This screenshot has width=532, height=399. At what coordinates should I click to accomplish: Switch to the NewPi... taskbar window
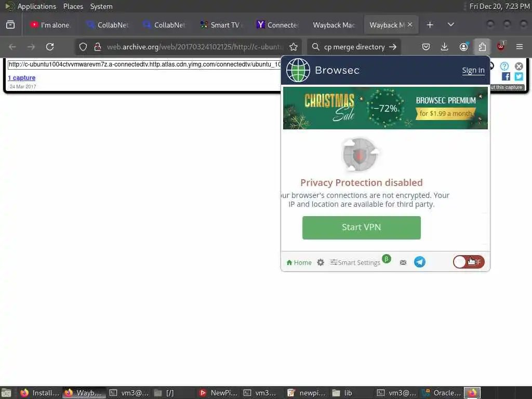click(x=218, y=393)
